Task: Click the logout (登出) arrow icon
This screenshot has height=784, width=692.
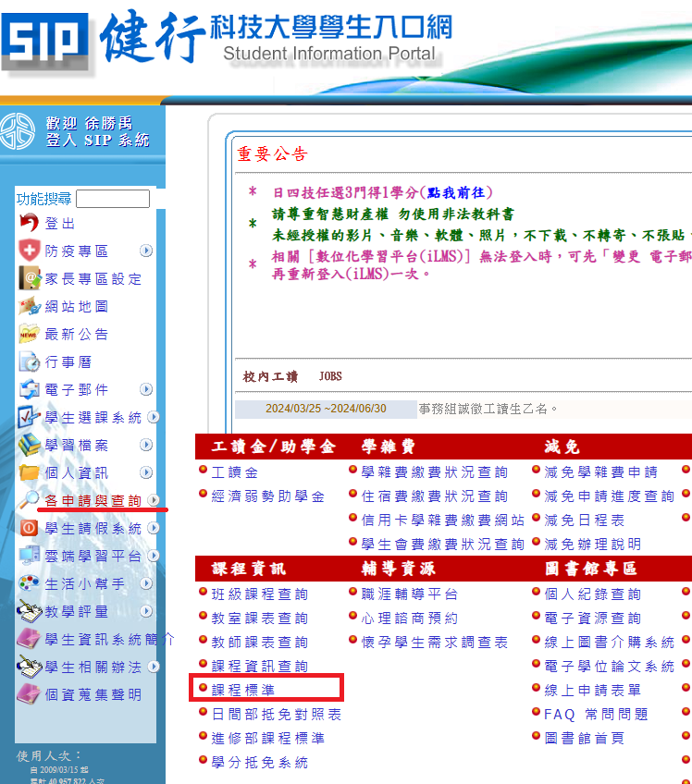Action: click(x=29, y=223)
